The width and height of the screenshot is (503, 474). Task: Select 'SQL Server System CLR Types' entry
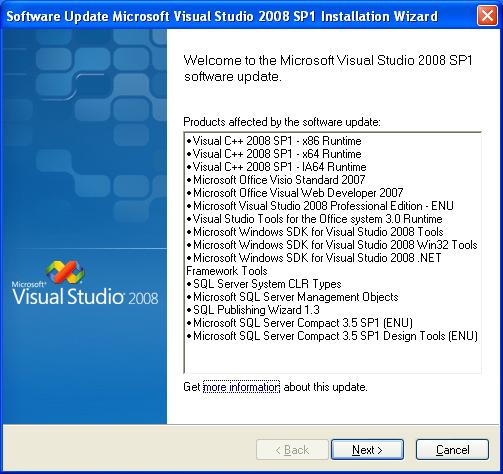(264, 284)
